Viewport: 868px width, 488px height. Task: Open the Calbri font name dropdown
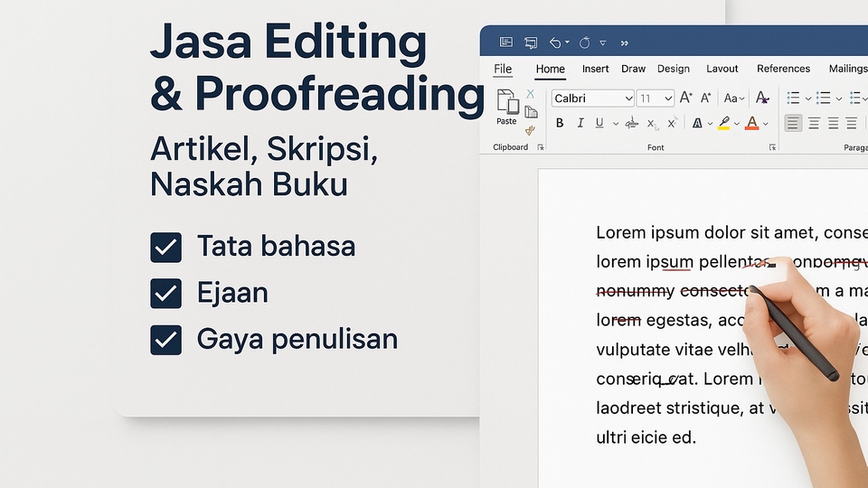click(628, 99)
